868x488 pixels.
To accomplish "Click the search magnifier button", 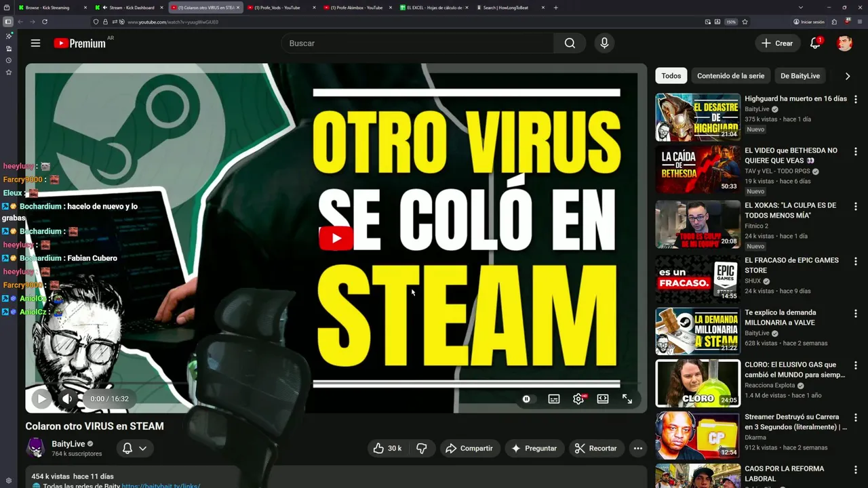I will click(x=570, y=43).
